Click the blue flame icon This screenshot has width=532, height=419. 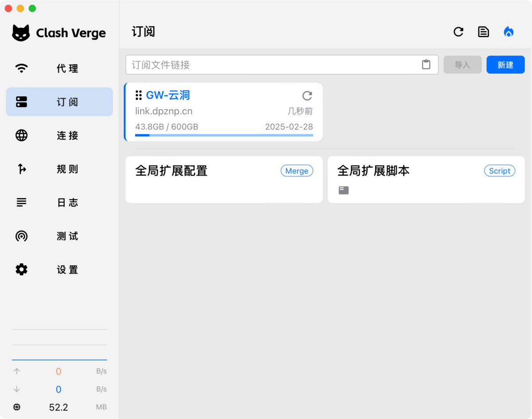[509, 32]
